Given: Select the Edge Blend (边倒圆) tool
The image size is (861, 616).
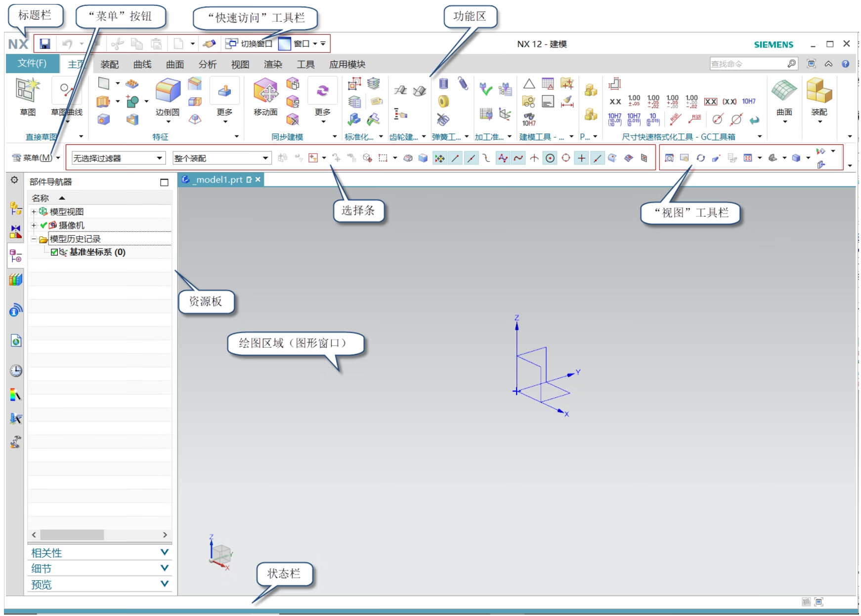Looking at the screenshot, I should point(168,96).
